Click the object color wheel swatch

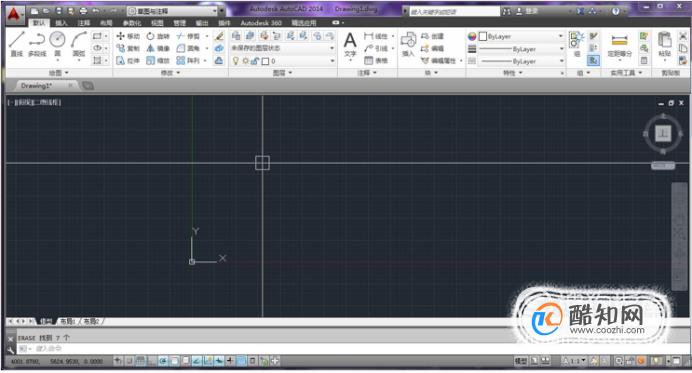click(x=472, y=37)
